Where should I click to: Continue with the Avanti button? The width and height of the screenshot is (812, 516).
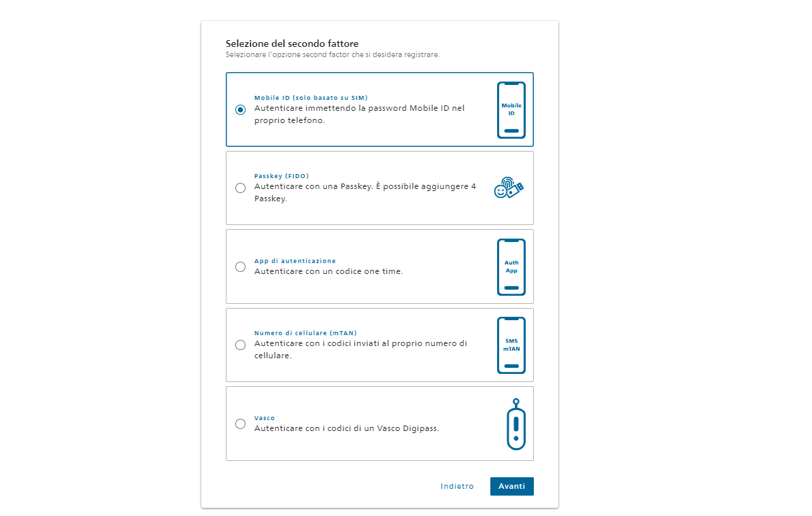pos(511,487)
